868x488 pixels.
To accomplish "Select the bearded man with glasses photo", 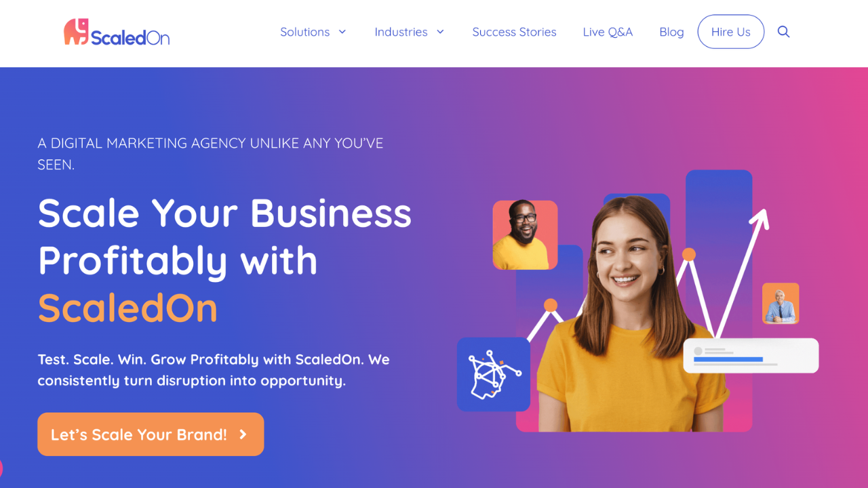I will point(525,235).
